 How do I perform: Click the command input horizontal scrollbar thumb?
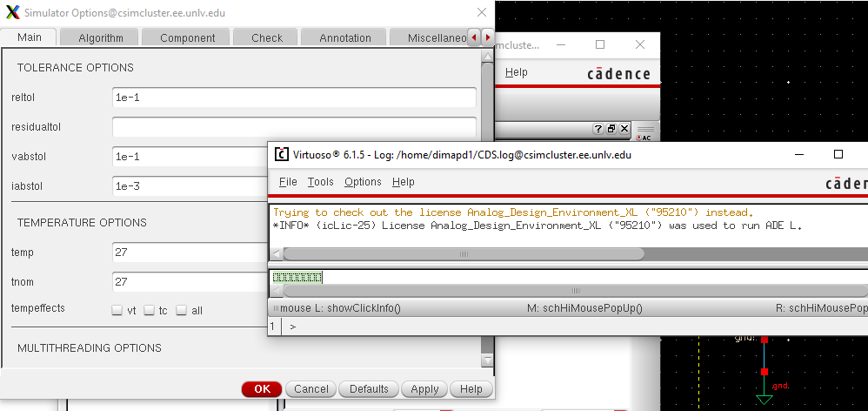576,291
